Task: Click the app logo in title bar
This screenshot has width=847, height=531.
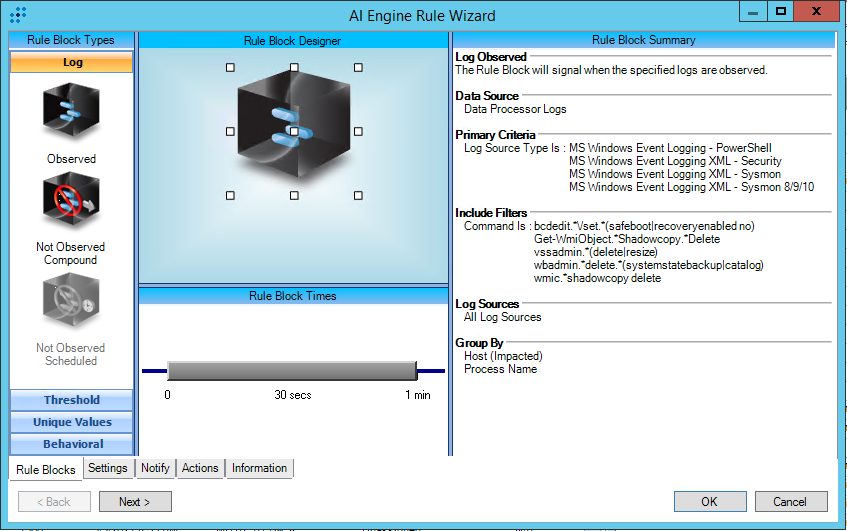Action: tap(17, 15)
